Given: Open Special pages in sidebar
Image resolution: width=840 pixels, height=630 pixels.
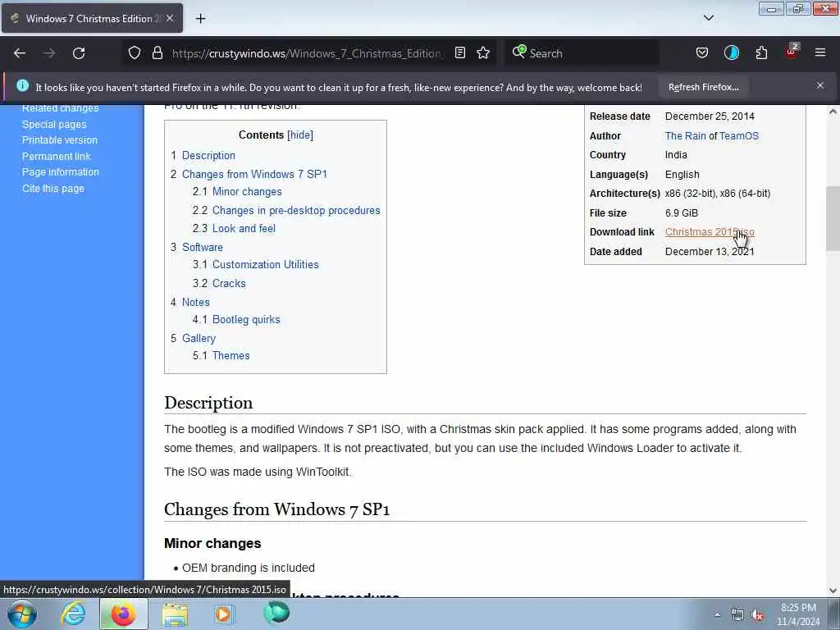Looking at the screenshot, I should point(54,125).
